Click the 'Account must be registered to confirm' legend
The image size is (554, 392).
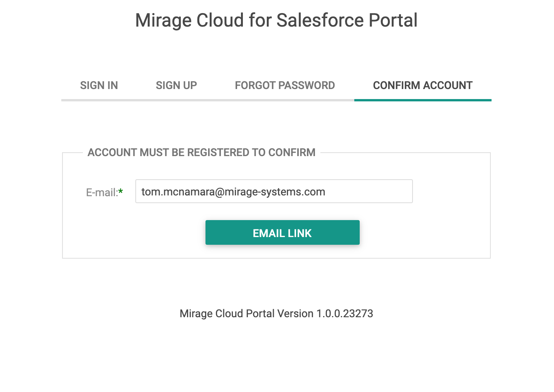tap(201, 152)
